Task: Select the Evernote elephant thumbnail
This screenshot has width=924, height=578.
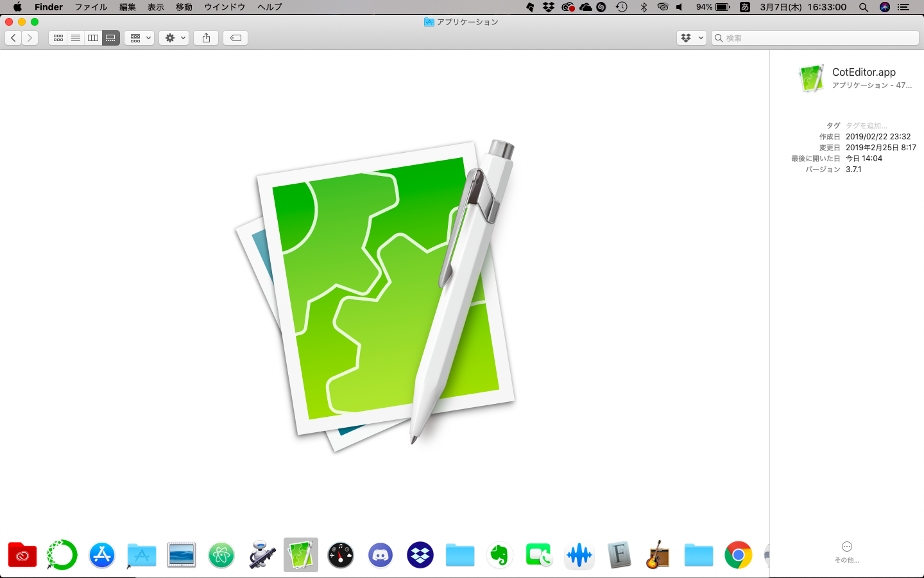Action: [x=500, y=555]
